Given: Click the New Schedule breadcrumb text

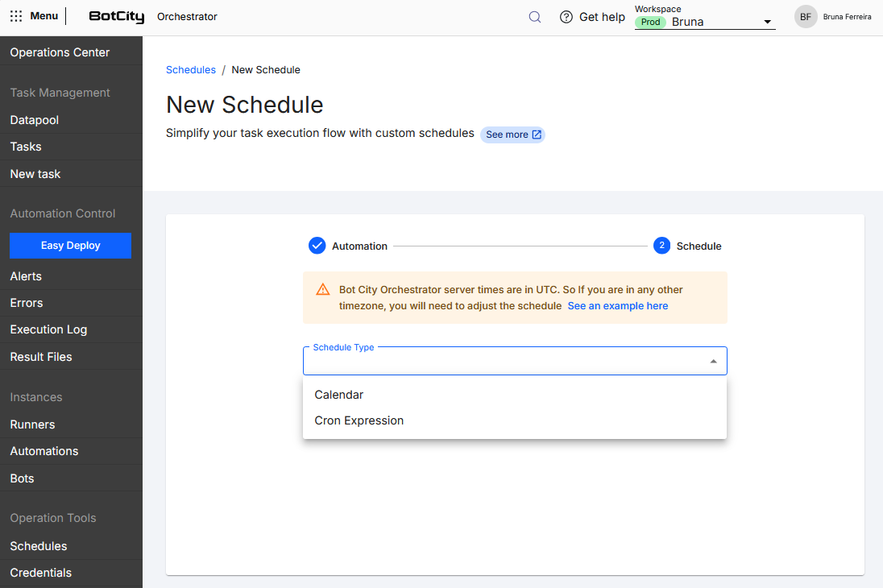Looking at the screenshot, I should point(266,70).
